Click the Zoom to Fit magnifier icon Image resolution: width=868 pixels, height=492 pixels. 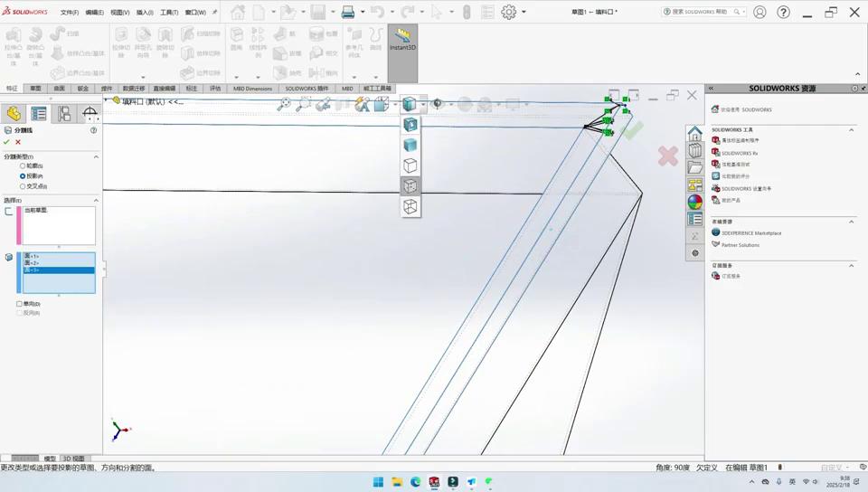[x=284, y=104]
